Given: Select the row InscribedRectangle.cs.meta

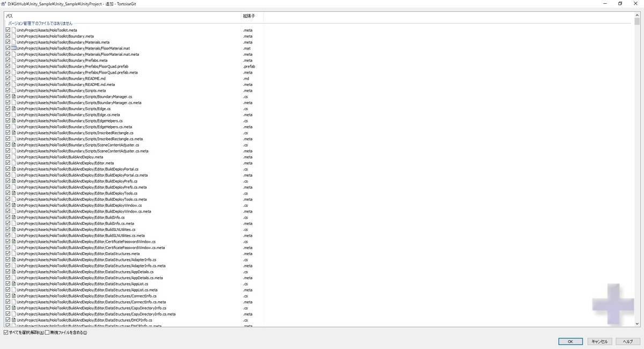Looking at the screenshot, I should (134, 139).
